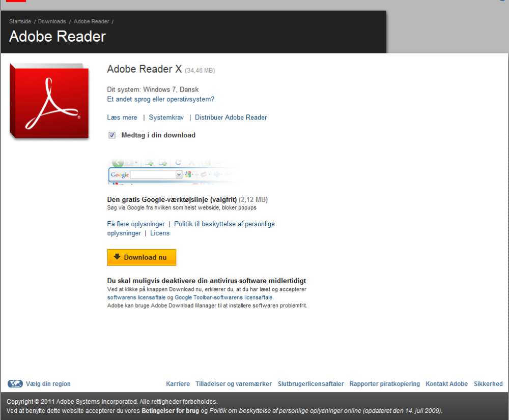This screenshot has width=509, height=420.
Task: Open Google Toolbar-softwarens licensaftale link
Action: 223,297
